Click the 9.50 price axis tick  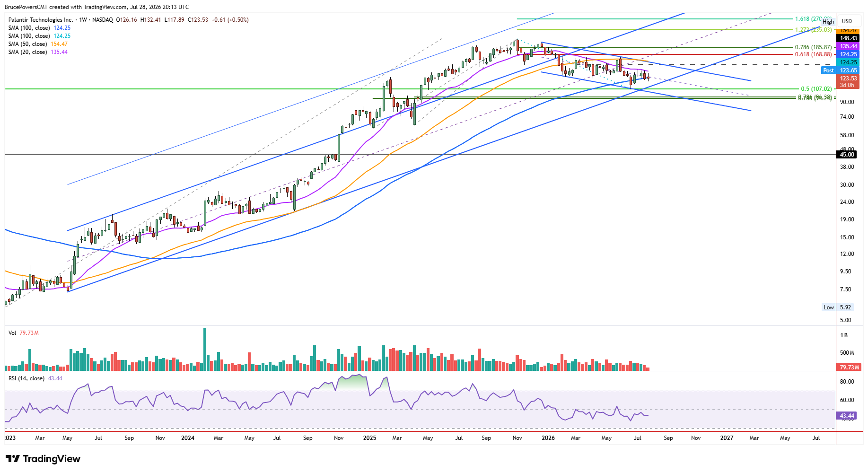845,272
